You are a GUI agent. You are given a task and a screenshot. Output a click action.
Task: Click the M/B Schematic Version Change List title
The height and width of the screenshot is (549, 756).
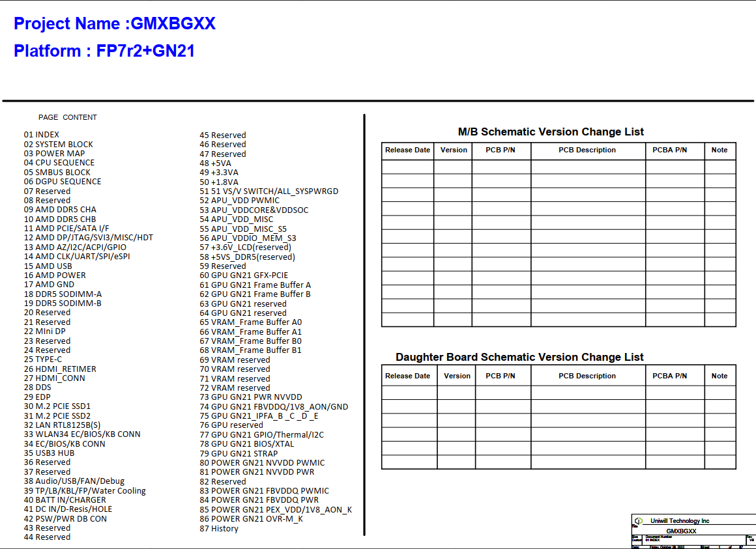551,132
